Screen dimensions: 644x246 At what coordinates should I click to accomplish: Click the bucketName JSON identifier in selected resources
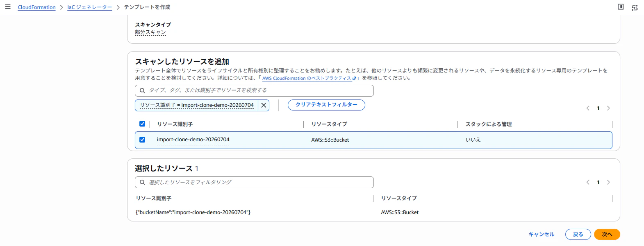[x=193, y=212]
